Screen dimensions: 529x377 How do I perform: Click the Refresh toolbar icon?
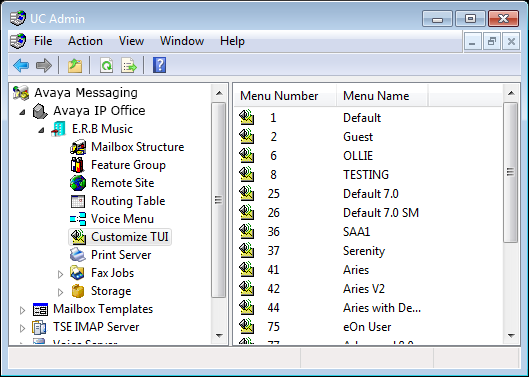(x=106, y=65)
